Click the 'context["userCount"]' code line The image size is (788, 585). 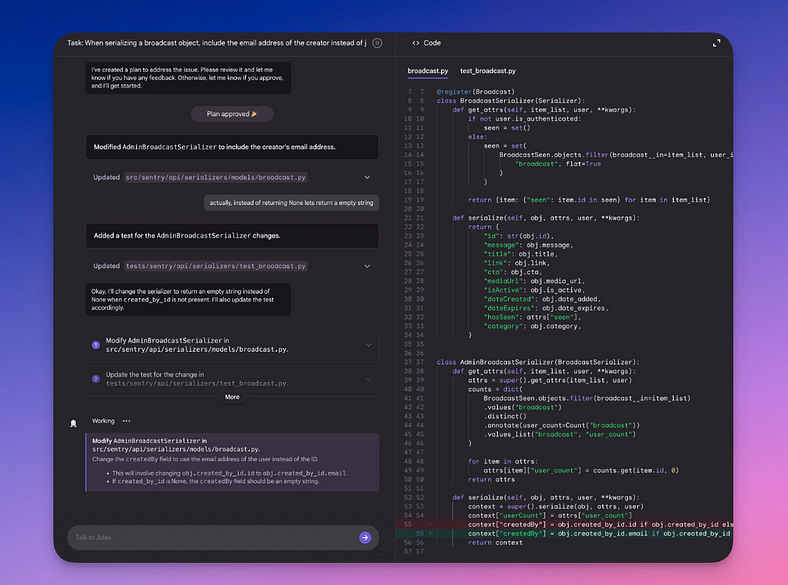[550, 516]
